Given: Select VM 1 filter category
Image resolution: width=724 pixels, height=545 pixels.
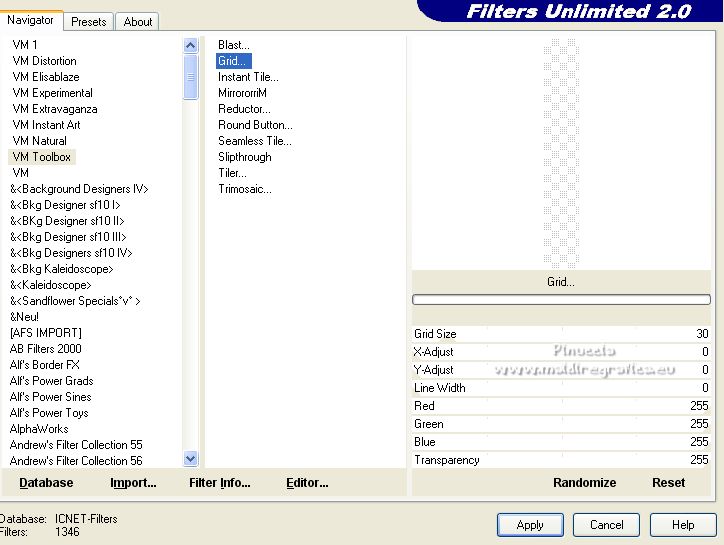Looking at the screenshot, I should point(25,45).
